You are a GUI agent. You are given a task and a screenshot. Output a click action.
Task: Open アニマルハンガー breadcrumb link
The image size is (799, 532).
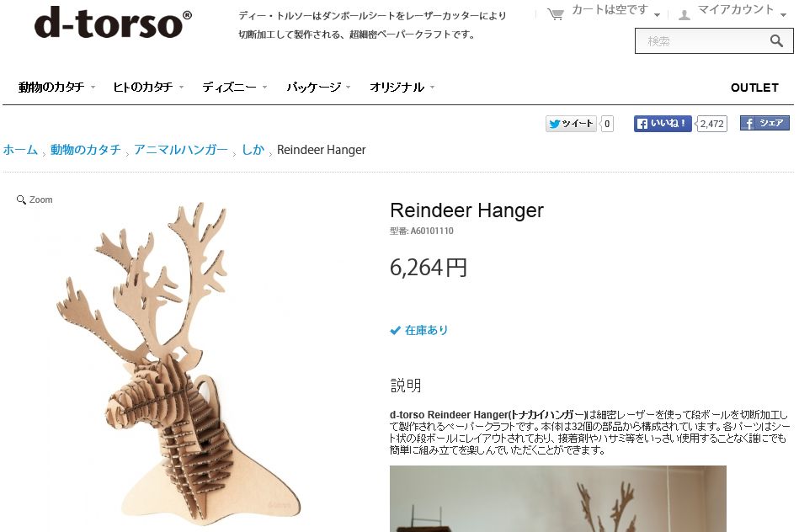point(180,150)
